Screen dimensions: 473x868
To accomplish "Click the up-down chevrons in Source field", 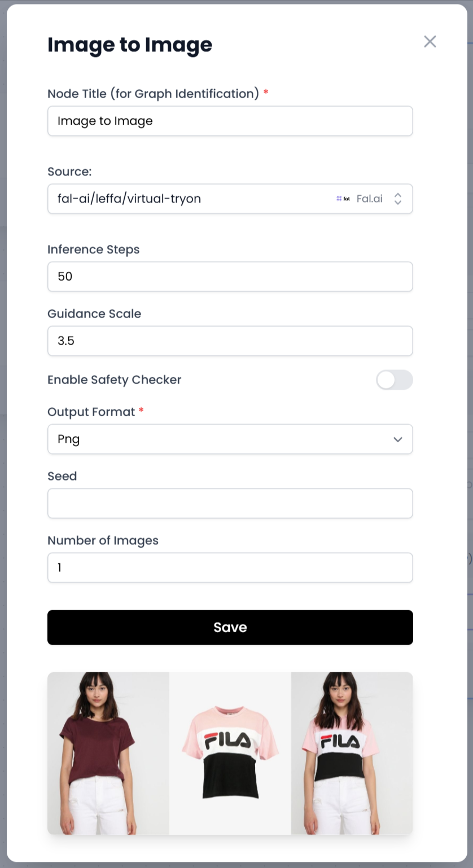I will [x=398, y=199].
